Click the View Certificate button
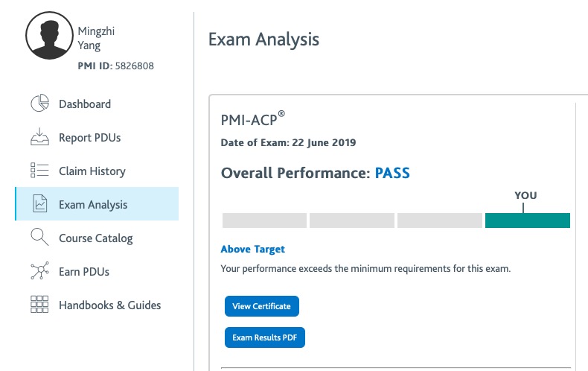588x371 pixels. [x=262, y=306]
